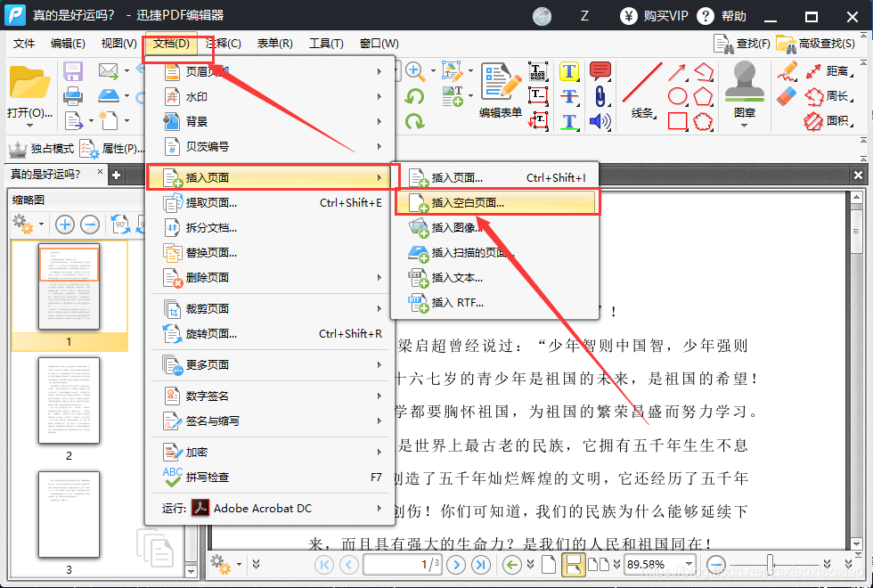The width and height of the screenshot is (873, 588).
Task: Open the 窗口(W) menu
Action: pos(379,44)
